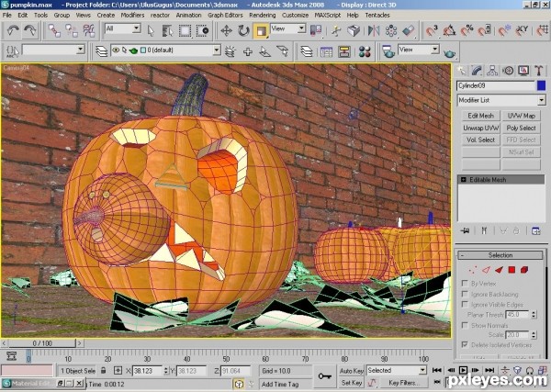Enable Ignore Visible Edges checkbox
Screen dimensions: 551x392
point(465,304)
